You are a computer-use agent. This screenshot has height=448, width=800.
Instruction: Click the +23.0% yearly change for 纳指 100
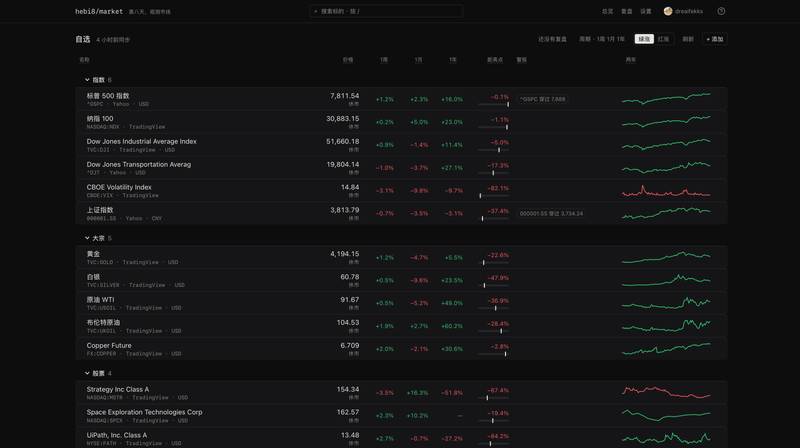[452, 122]
